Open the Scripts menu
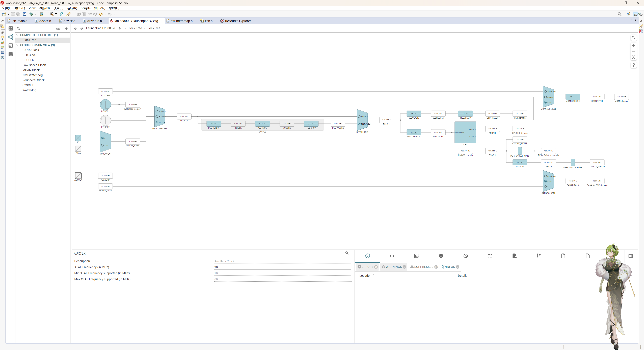Viewport: 644px width, 350px height. click(x=86, y=8)
